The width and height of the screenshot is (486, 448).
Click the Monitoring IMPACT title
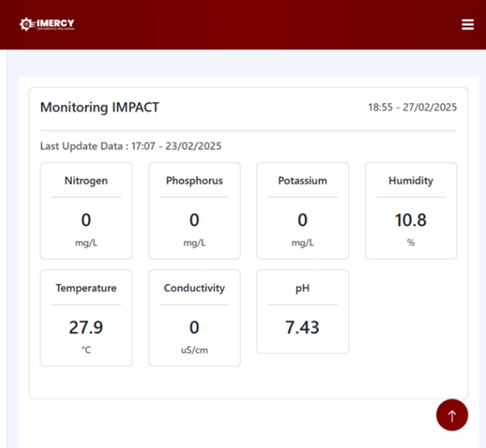pos(99,107)
